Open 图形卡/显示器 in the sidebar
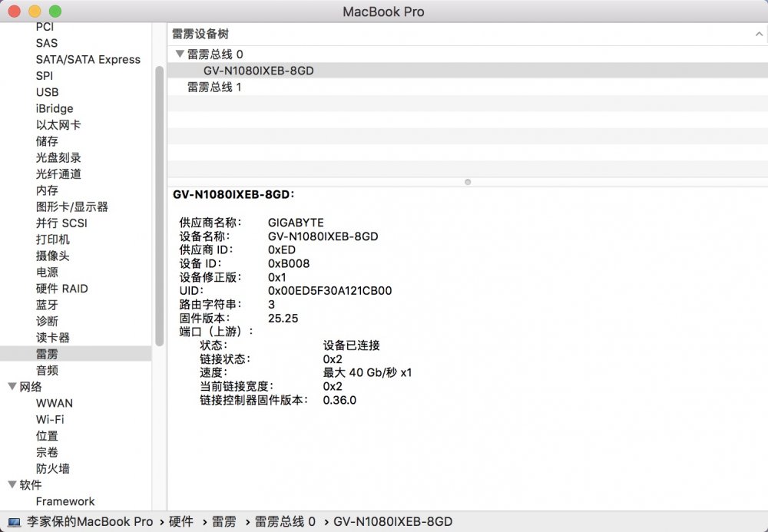Viewport: 768px width, 532px height. point(72,207)
